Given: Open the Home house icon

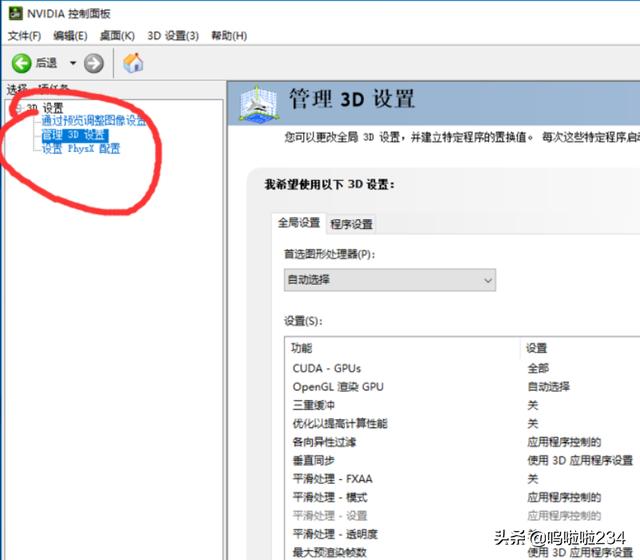Looking at the screenshot, I should 133,63.
